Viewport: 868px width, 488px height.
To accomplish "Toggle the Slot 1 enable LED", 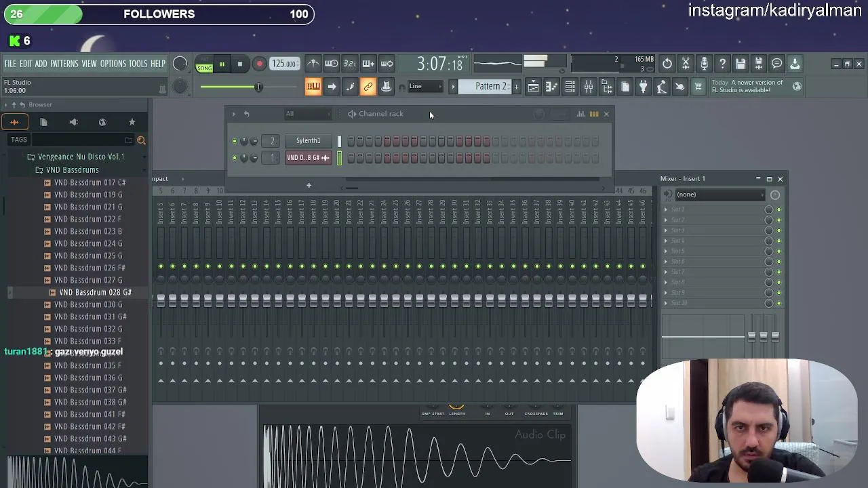I will (778, 209).
